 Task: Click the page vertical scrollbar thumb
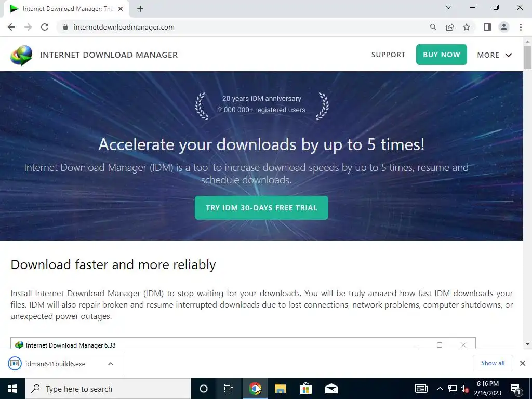527,57
